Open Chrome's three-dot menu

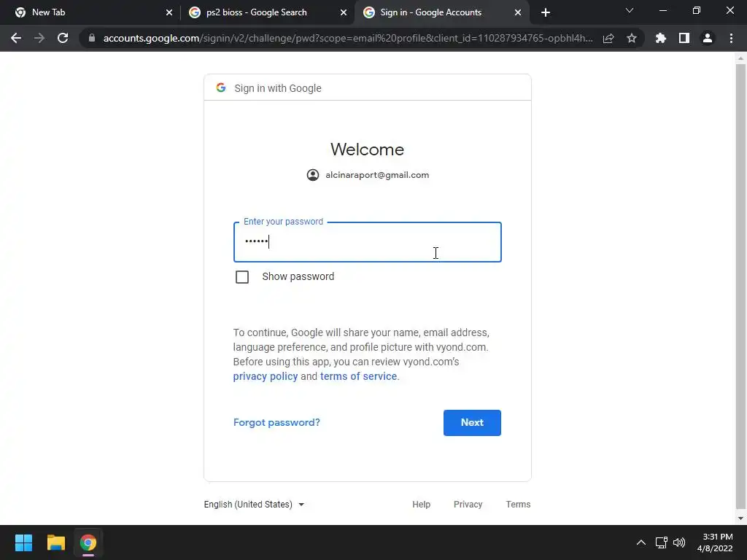[x=731, y=38]
